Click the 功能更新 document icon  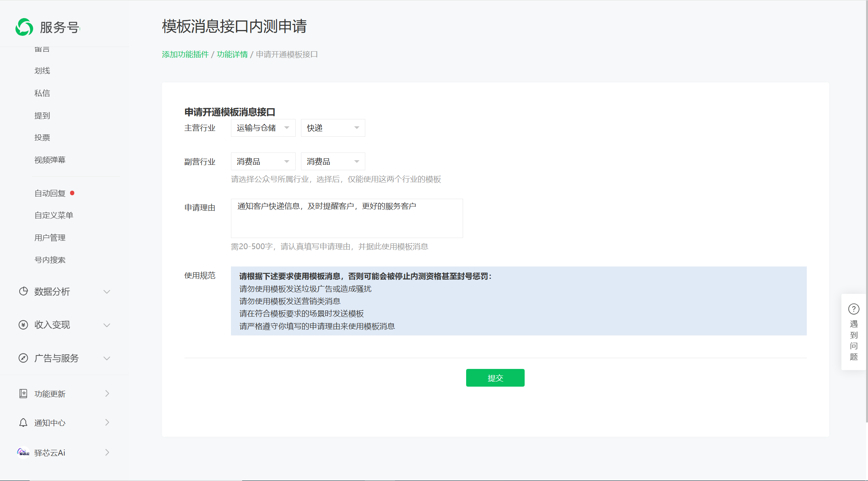[23, 394]
